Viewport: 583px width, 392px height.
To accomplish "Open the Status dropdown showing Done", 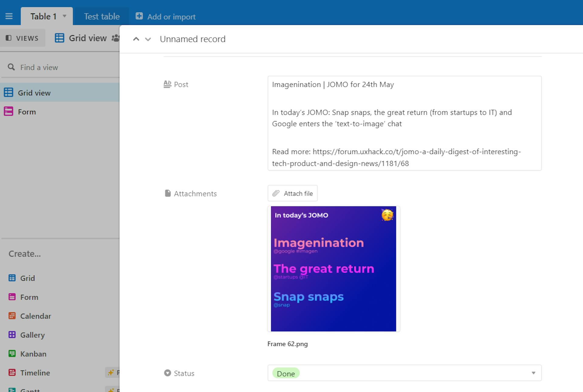I will click(533, 373).
